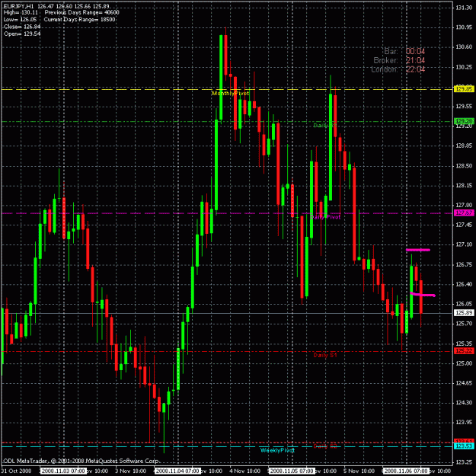Screen dimensions: 476x476
Task: Click the "Close= 126.84" readout
Action: click(x=22, y=27)
